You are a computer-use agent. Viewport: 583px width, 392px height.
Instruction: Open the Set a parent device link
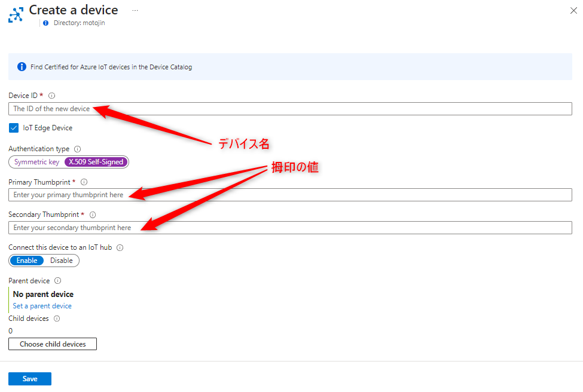42,306
